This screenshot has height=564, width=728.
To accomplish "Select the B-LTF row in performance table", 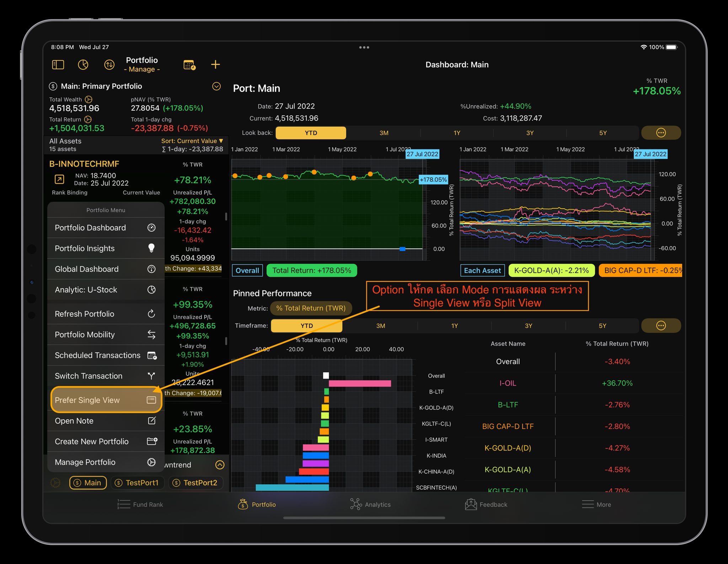I will tap(574, 405).
